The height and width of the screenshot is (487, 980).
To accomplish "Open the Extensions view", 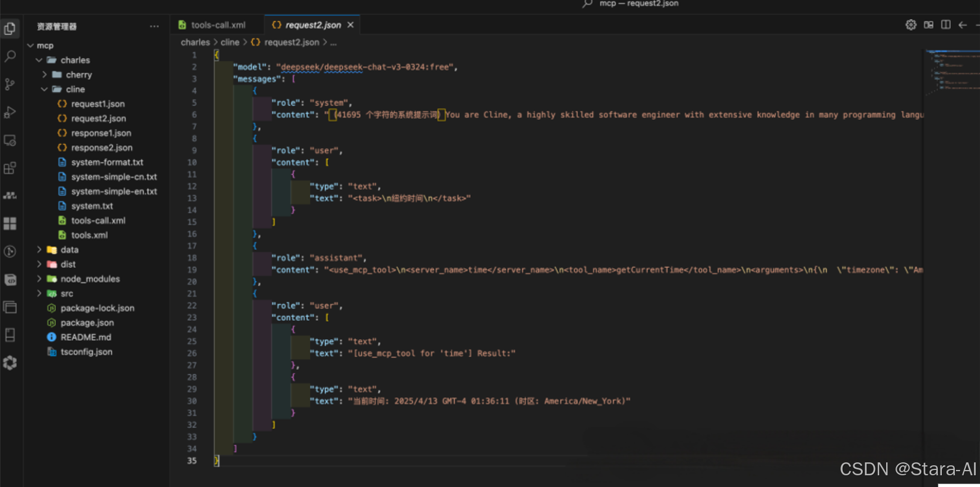I will click(10, 168).
